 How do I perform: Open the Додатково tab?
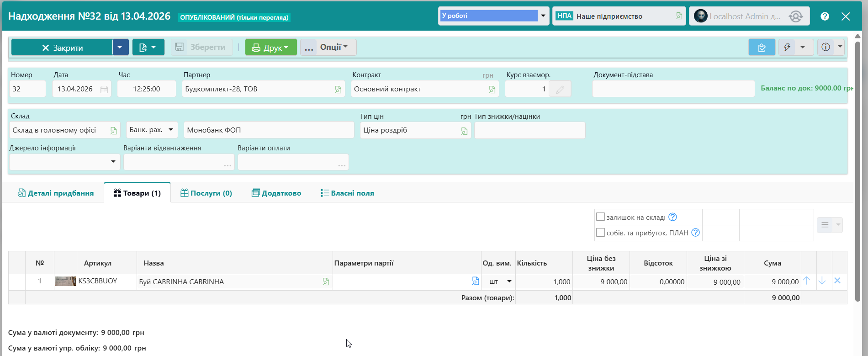pyautogui.click(x=276, y=193)
